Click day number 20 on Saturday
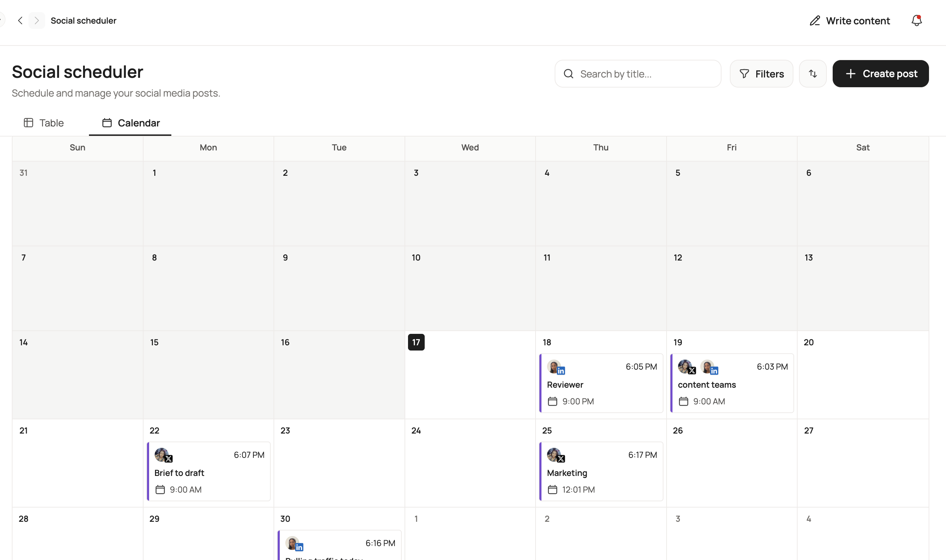Screen dimensions: 946x560 (808, 342)
